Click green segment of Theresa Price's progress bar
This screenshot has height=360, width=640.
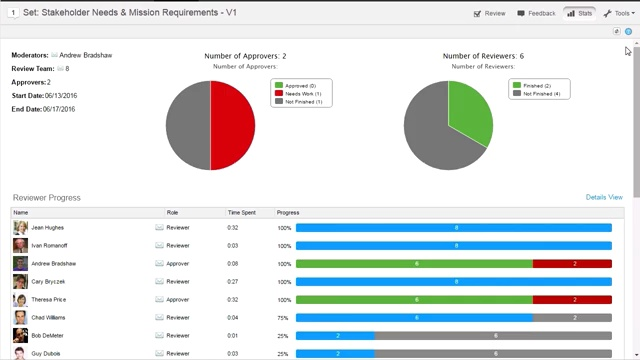coord(414,300)
